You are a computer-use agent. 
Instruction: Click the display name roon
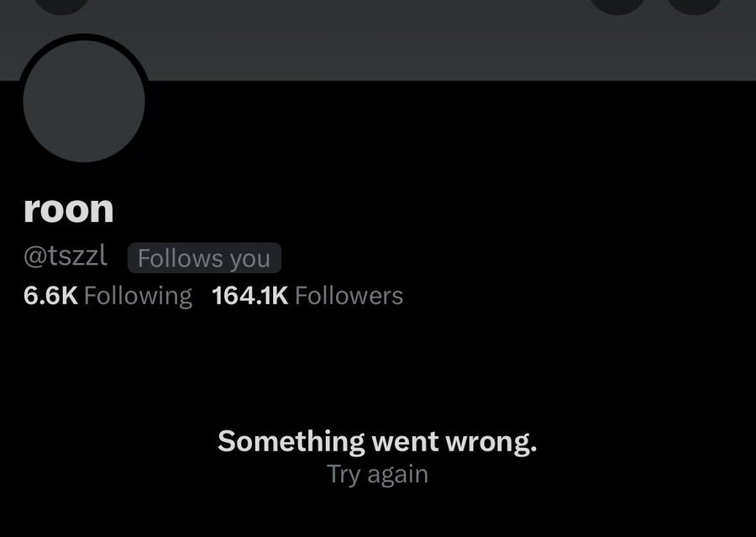tap(69, 209)
